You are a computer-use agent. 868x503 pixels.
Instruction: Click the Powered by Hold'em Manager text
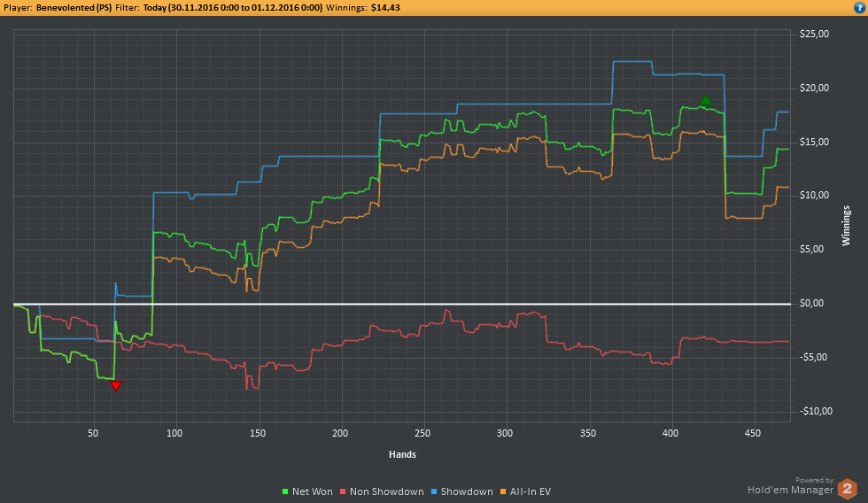pos(793,486)
